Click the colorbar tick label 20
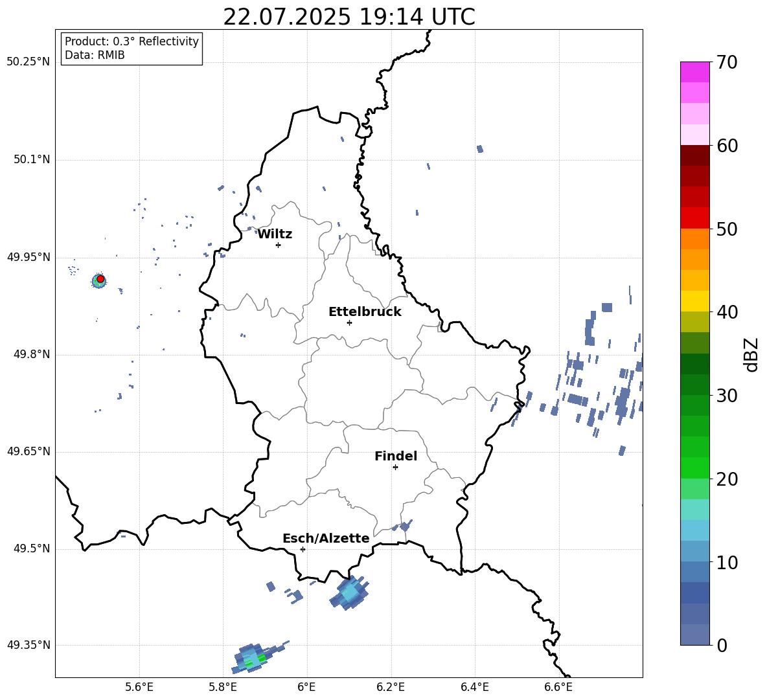 tap(726, 479)
